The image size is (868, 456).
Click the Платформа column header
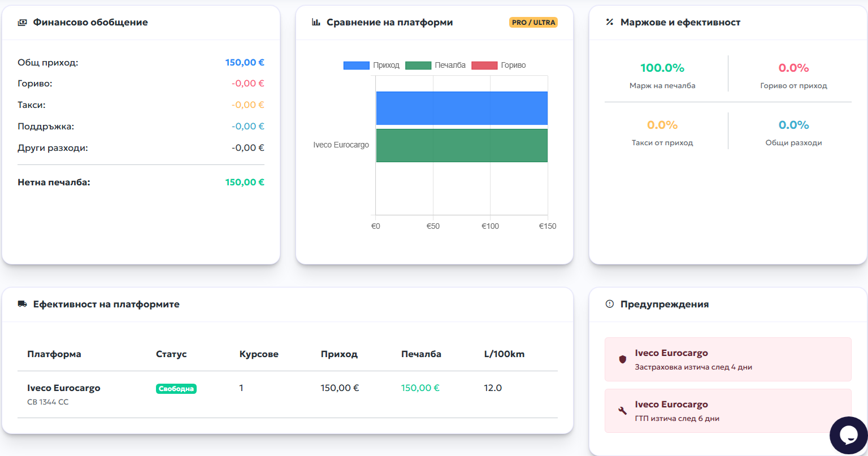click(54, 354)
